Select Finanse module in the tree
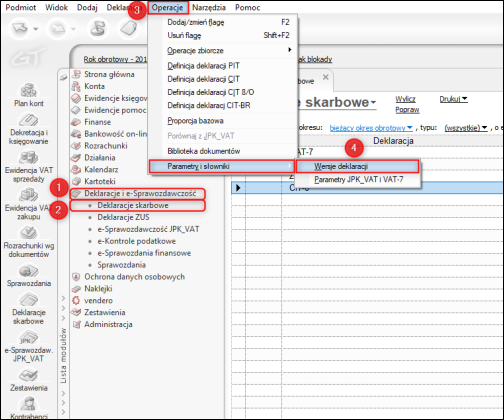The width and height of the screenshot is (504, 420). click(97, 122)
